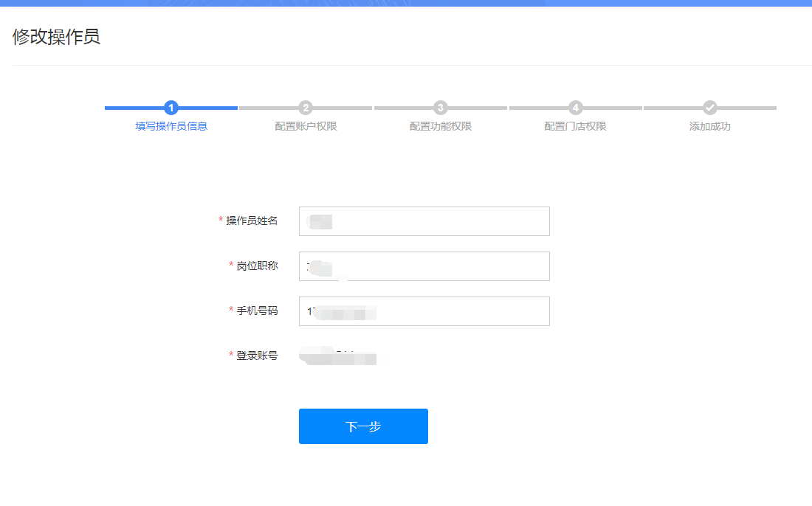This screenshot has width=812, height=506.
Task: Click the 手机号码 input field
Action: [424, 311]
